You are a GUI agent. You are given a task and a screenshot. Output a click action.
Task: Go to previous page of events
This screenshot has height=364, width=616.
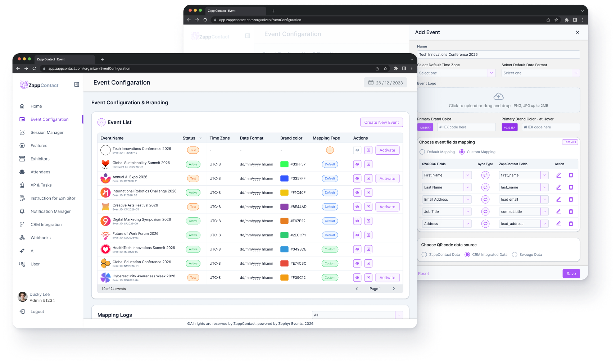357,289
